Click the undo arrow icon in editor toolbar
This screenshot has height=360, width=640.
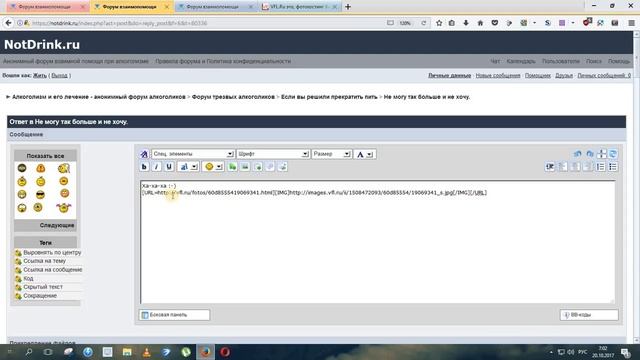[577, 154]
